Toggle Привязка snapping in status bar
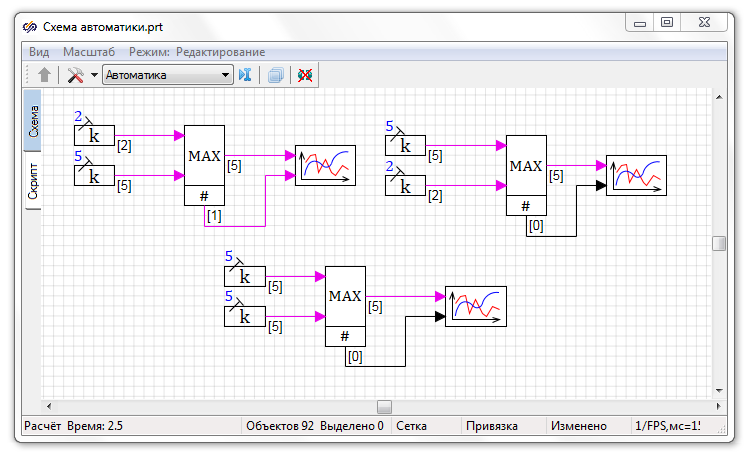 [x=491, y=427]
